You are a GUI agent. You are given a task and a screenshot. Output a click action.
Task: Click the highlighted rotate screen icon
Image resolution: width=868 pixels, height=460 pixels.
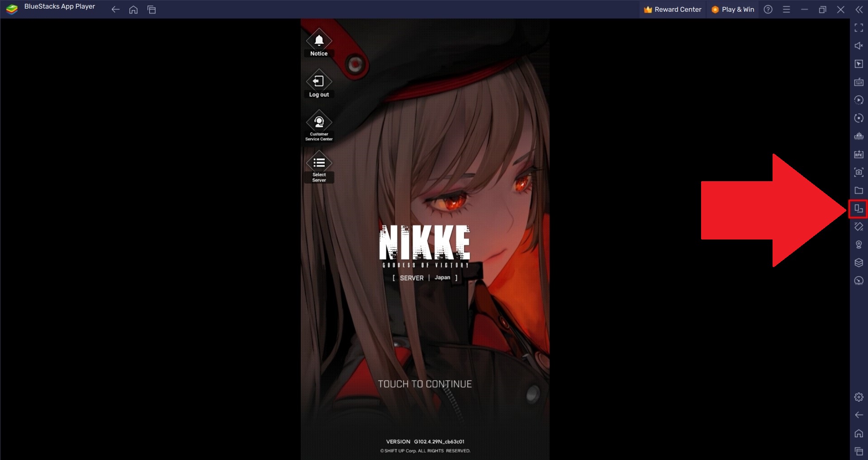tap(859, 209)
